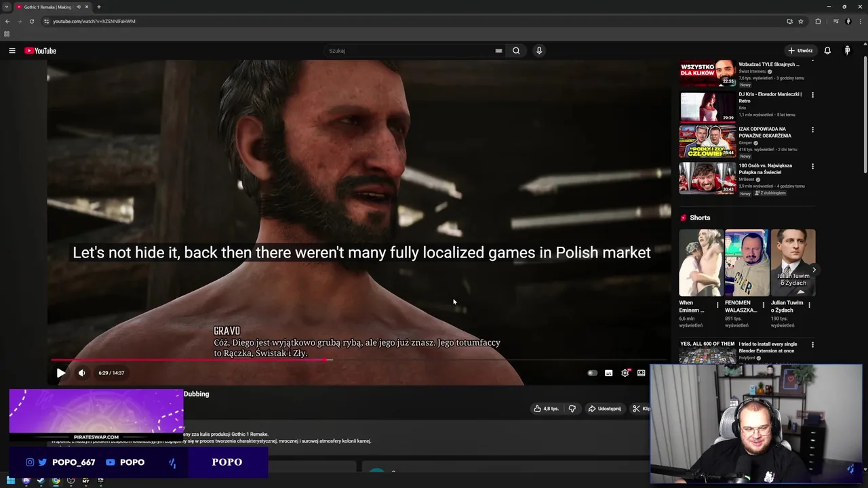This screenshot has height=488, width=868.
Task: Toggle the autoplay switch in the player
Action: pyautogui.click(x=593, y=373)
